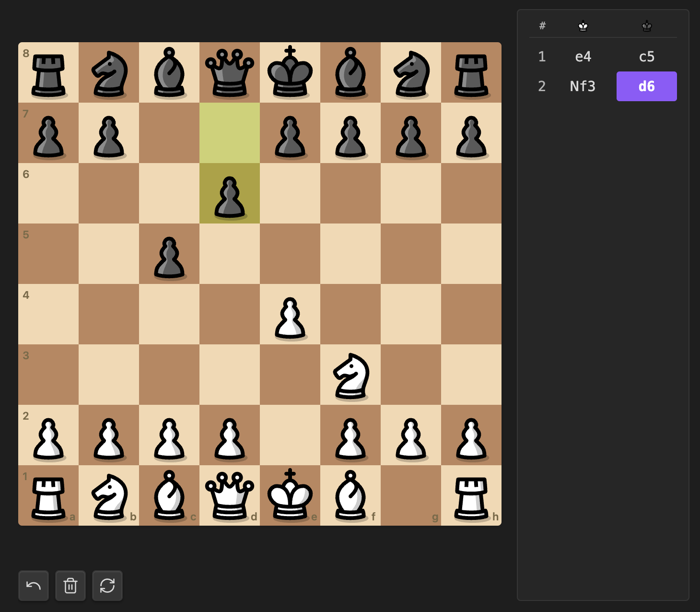Click the # column header
This screenshot has height=612, width=700.
[542, 26]
